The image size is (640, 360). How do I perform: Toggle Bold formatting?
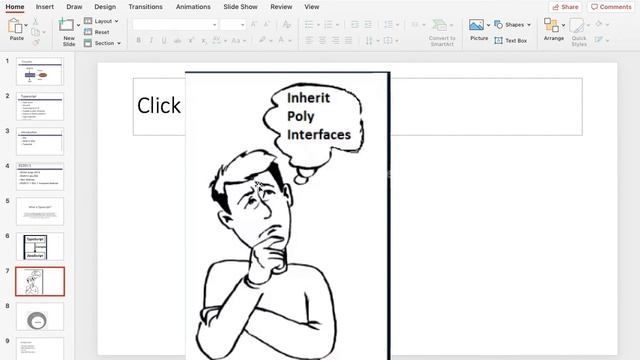[139, 40]
